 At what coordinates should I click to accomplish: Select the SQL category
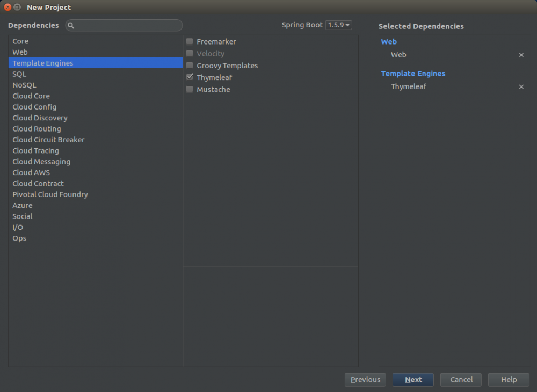[x=19, y=74]
